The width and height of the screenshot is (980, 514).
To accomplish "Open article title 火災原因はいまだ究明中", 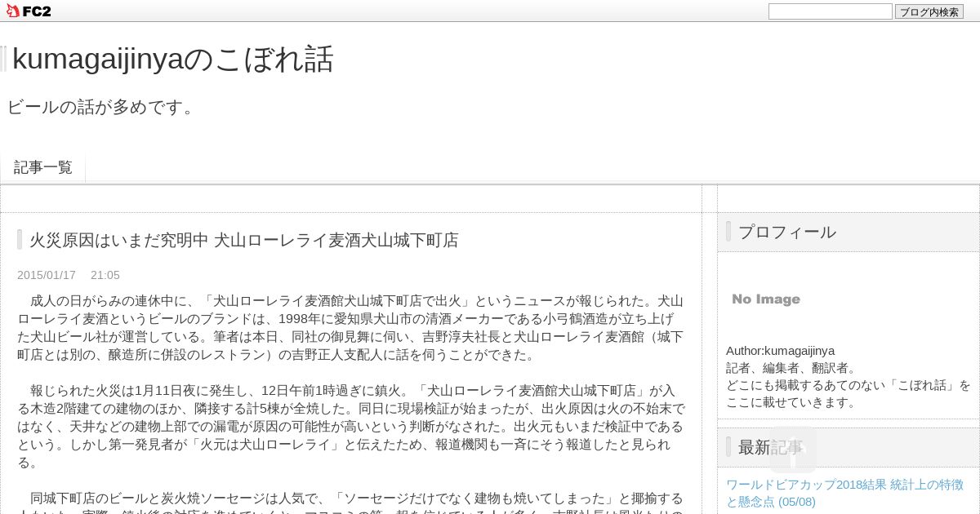I will click(x=244, y=240).
